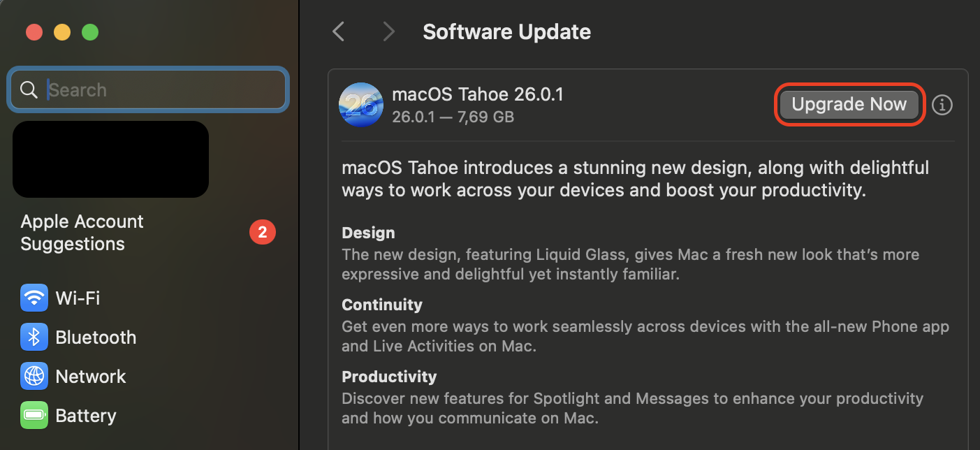Click the magnifying glass in the search field
980x450 pixels.
click(x=29, y=89)
